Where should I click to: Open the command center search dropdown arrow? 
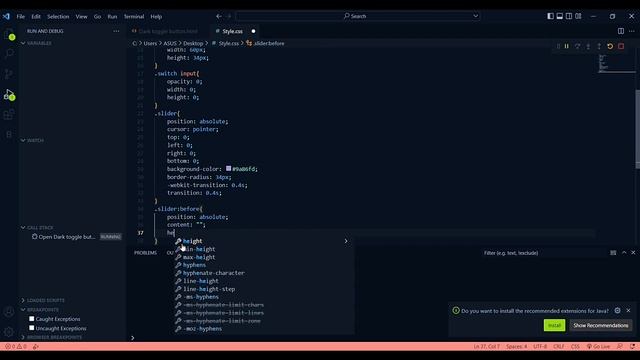tap(476, 16)
